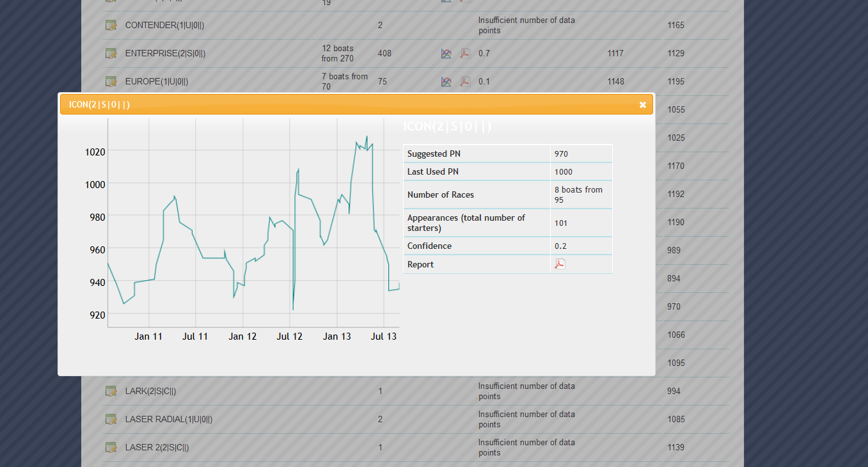Open the PDF report icon in dialog

click(560, 264)
